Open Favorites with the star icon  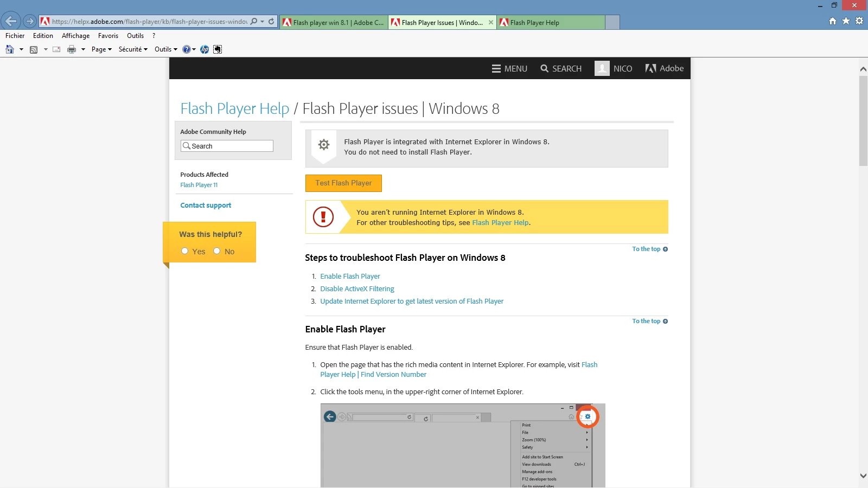coord(846,21)
